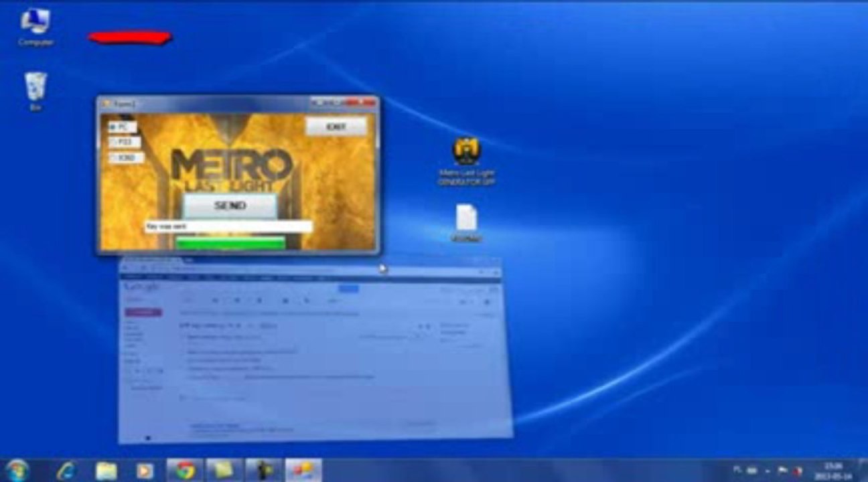868x482 pixels.
Task: Open the Windows Start menu
Action: (16, 470)
